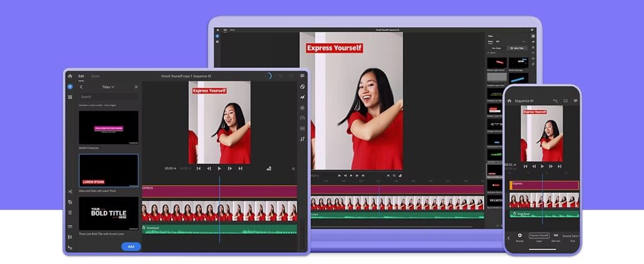Collapse the phone bottom toolbar back chevron
Viewport: 644px width, 264px height.
(x=508, y=238)
